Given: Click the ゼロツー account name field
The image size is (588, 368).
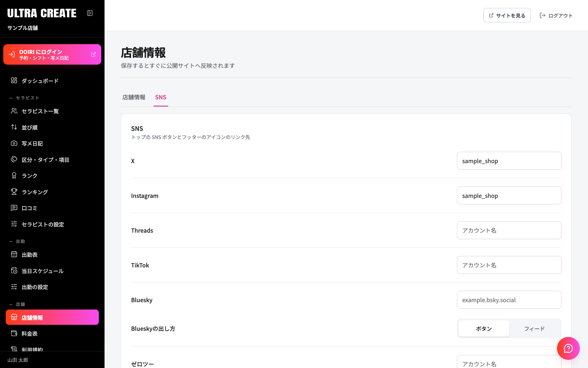Looking at the screenshot, I should coord(509,362).
